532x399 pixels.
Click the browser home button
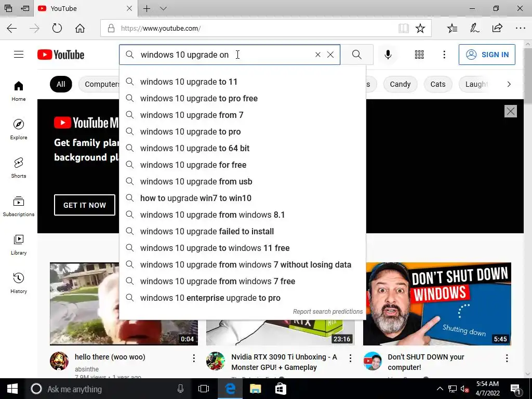(80, 28)
